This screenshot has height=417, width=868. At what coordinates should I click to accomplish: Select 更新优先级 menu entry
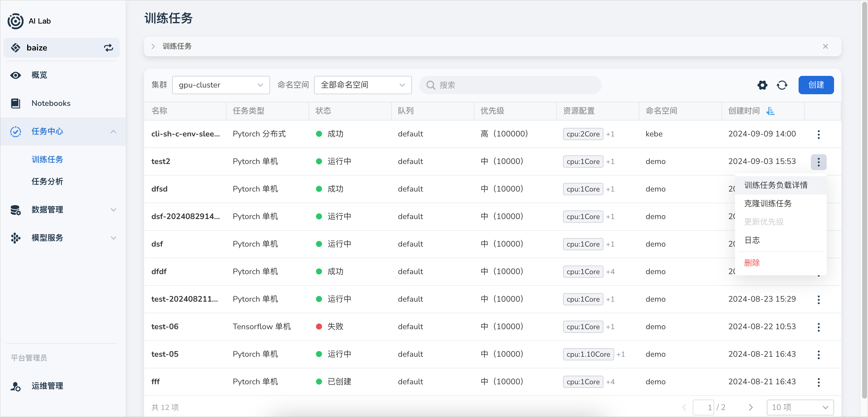click(x=781, y=222)
